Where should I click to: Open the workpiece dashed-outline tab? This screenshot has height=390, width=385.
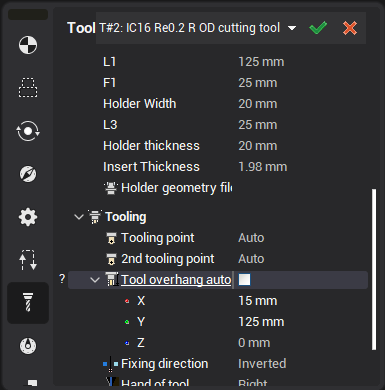(x=28, y=88)
